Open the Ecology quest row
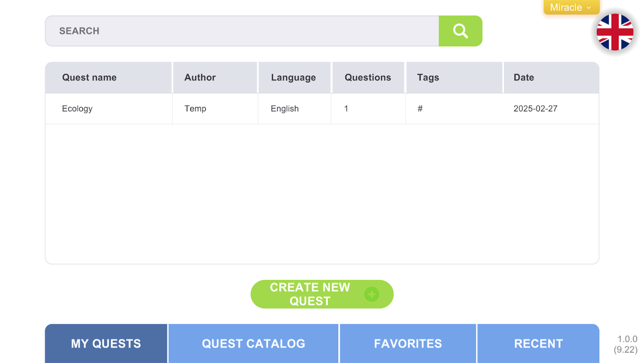Image resolution: width=644 pixels, height=363 pixels. coord(322,108)
